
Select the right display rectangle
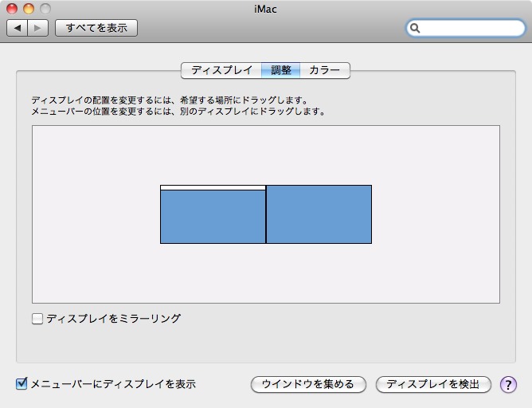(x=319, y=214)
